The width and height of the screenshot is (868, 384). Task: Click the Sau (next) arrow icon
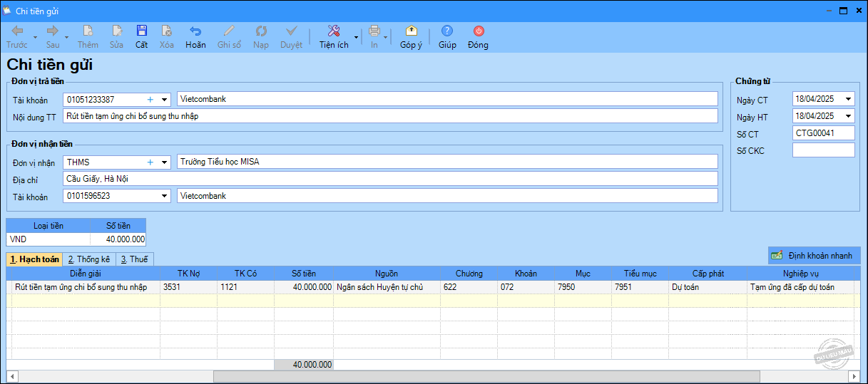(x=53, y=31)
